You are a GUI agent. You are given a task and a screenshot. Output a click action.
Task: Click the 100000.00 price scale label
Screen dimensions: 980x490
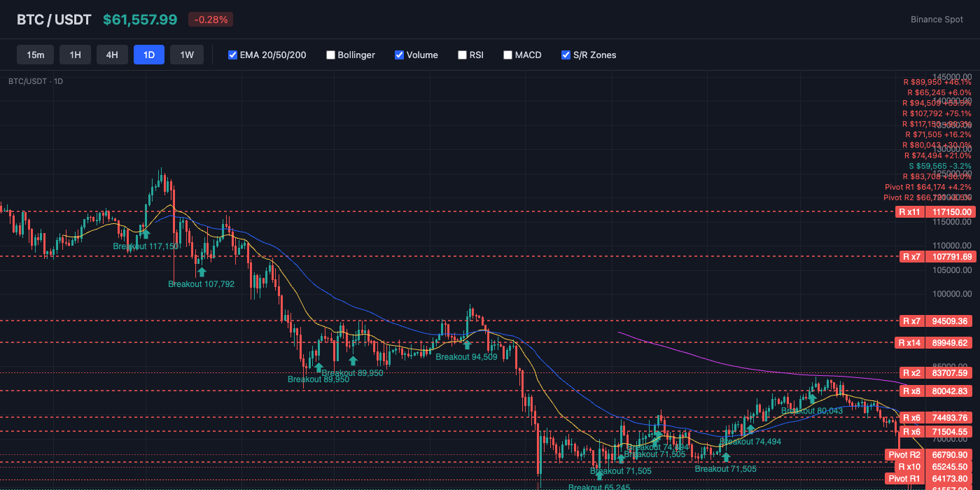952,293
